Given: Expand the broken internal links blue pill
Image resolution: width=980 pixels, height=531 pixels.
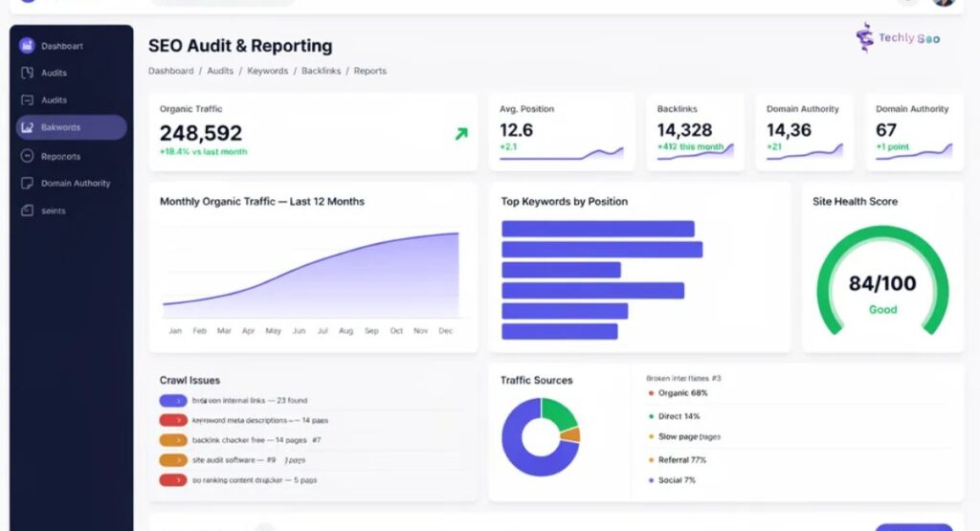Looking at the screenshot, I should (173, 401).
